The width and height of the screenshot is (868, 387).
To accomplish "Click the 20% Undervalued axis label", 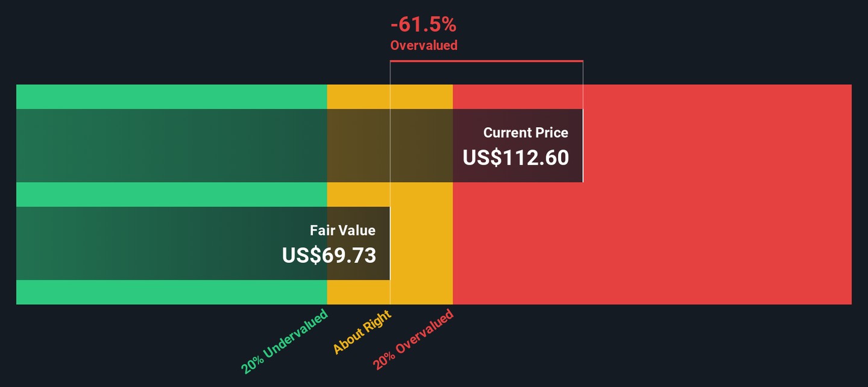I will [285, 341].
